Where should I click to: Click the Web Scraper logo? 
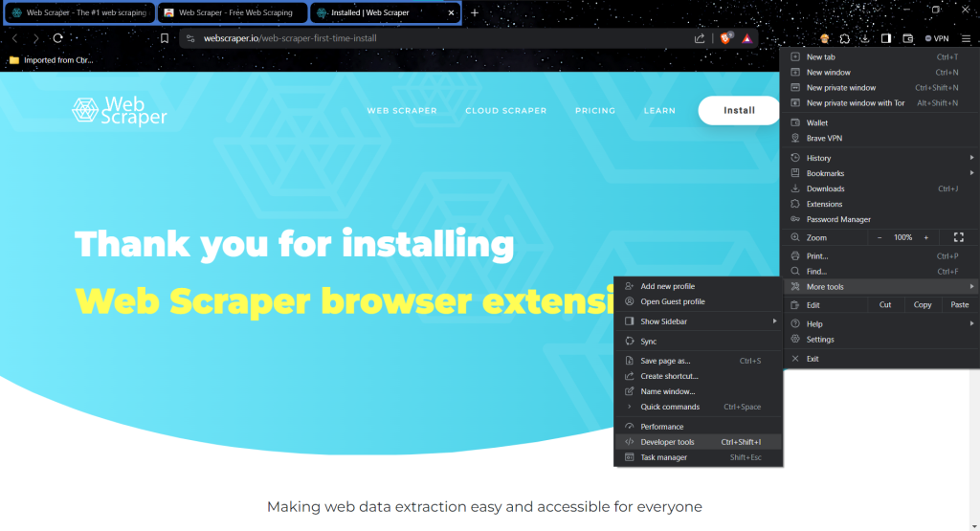click(120, 111)
